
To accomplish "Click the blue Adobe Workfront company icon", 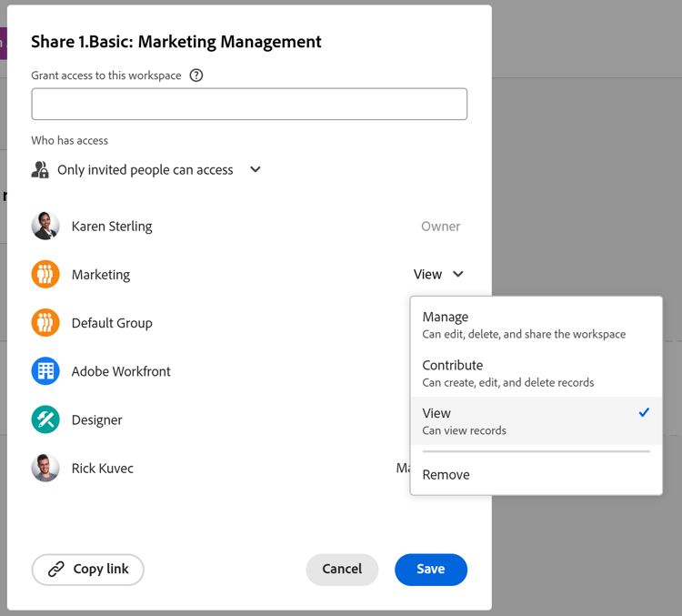I will (45, 371).
